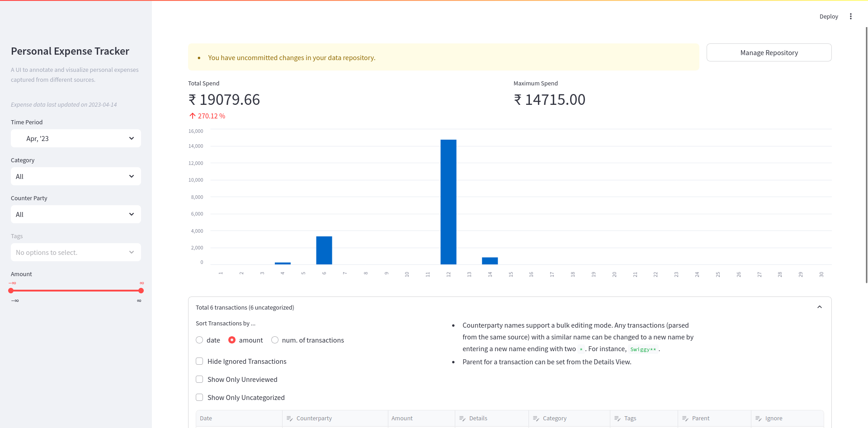Click the tallest bar for day 12

click(x=448, y=202)
